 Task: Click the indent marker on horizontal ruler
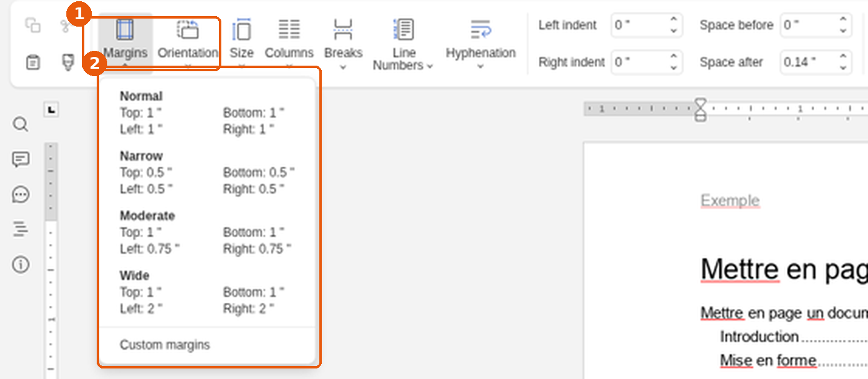point(700,110)
